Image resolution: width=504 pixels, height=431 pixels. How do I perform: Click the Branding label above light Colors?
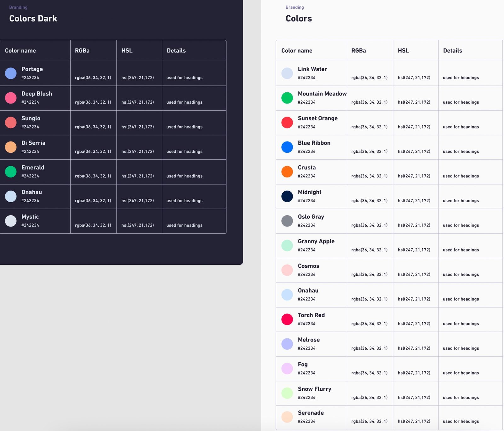295,7
